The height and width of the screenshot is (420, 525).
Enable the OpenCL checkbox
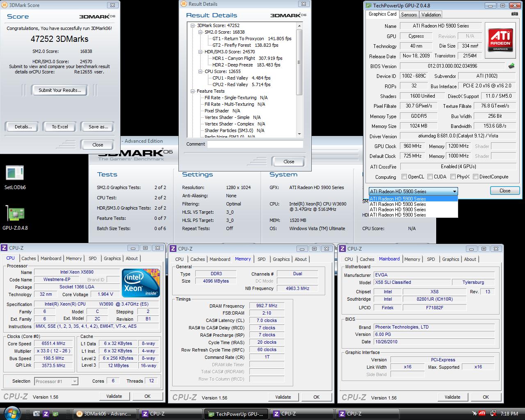click(404, 177)
